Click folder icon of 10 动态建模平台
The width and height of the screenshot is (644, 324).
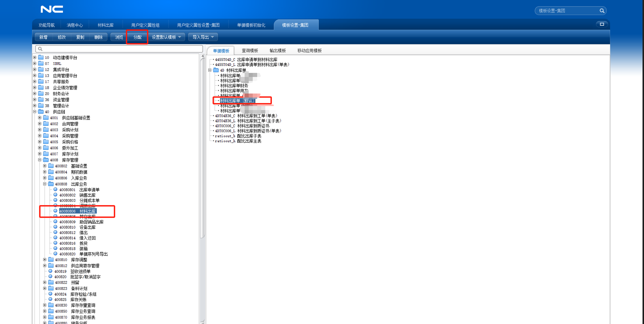[41, 57]
